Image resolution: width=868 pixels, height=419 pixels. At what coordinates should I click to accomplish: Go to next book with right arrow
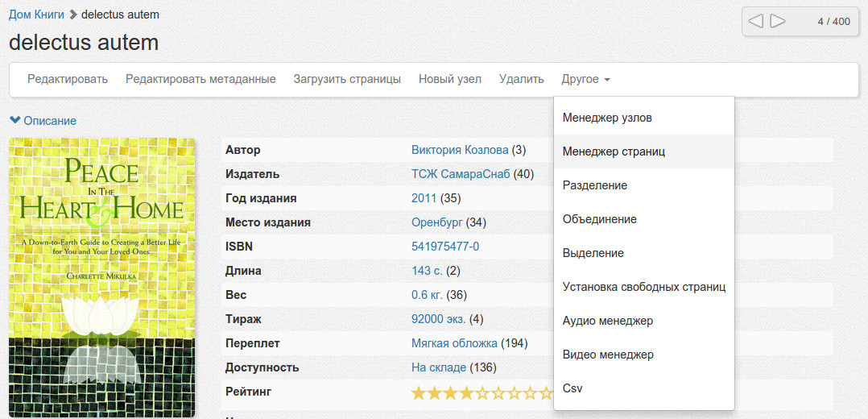coord(778,22)
